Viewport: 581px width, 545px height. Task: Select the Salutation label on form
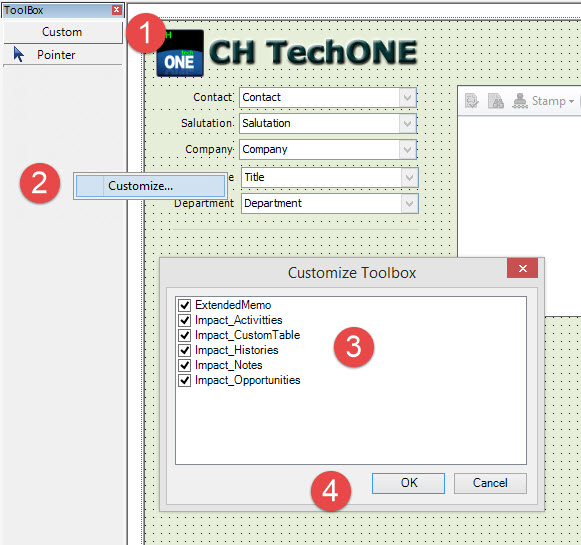[207, 123]
